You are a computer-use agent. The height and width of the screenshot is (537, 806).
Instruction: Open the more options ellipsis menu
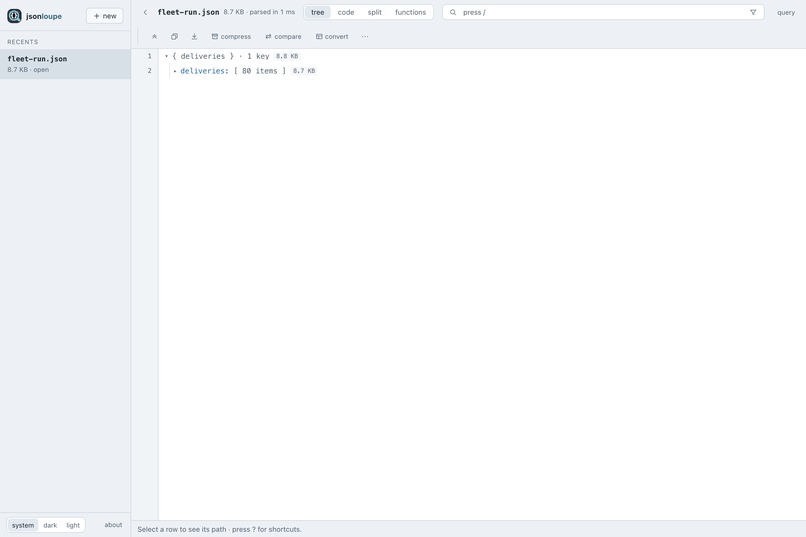tap(365, 36)
